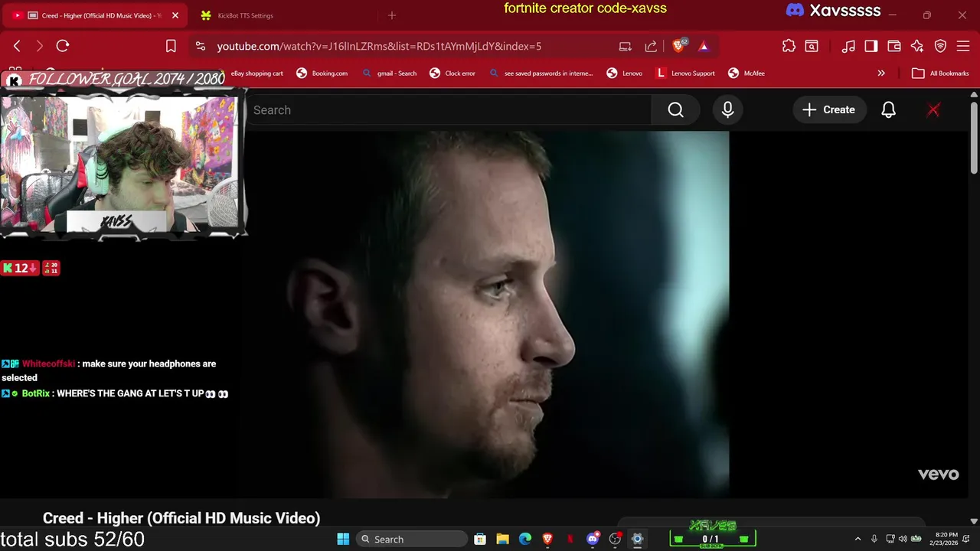Open Brave VPN shield icon
The width and height of the screenshot is (980, 551).
click(x=940, y=46)
